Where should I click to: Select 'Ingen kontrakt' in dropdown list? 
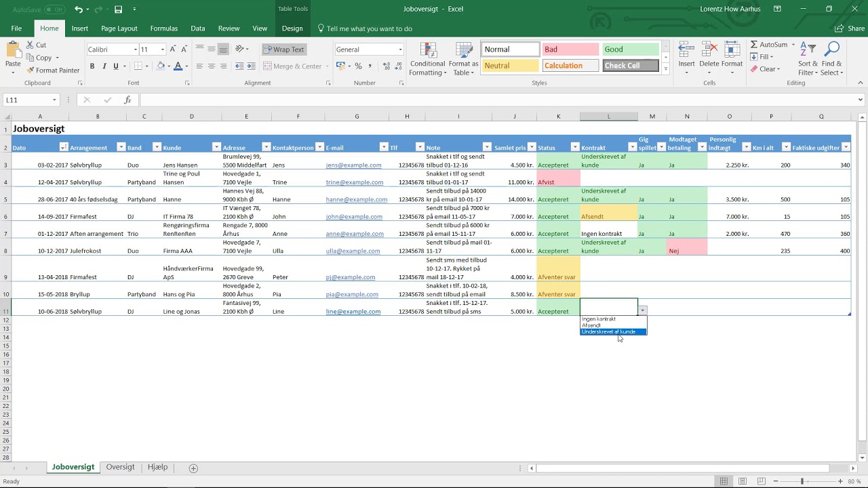(613, 319)
